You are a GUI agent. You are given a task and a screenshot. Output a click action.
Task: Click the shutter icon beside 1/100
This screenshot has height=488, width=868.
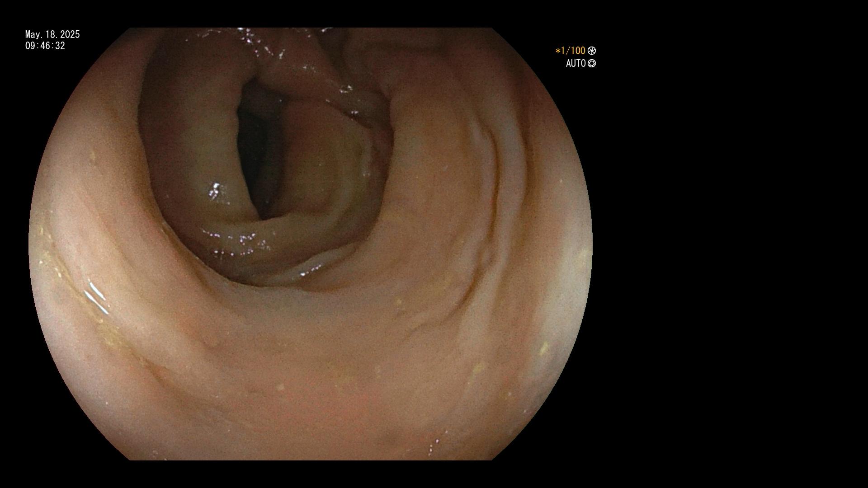pyautogui.click(x=592, y=51)
